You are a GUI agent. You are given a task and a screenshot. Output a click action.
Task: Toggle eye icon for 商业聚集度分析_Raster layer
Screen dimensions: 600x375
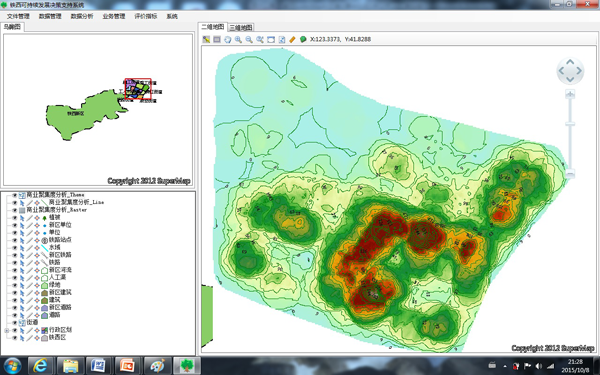[x=15, y=210]
